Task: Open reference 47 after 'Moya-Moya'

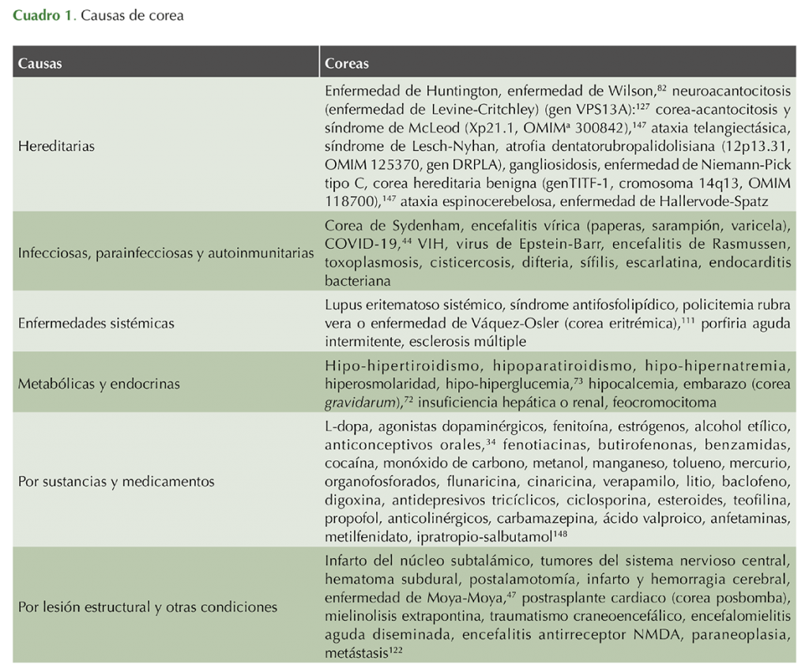Action: 511,594
